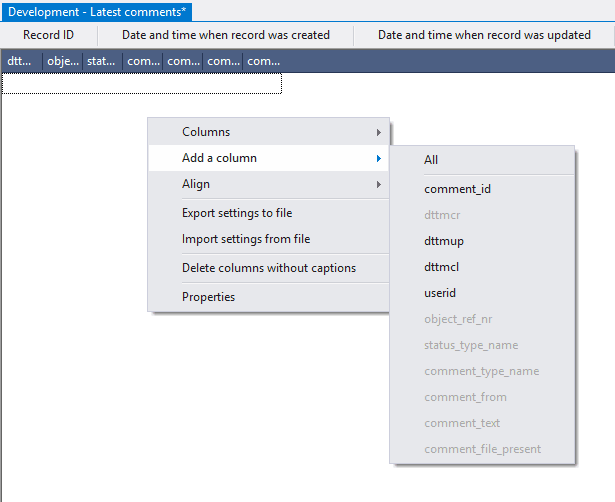The image size is (615, 502).
Task: Add the dttmcl column
Action: pos(442,267)
